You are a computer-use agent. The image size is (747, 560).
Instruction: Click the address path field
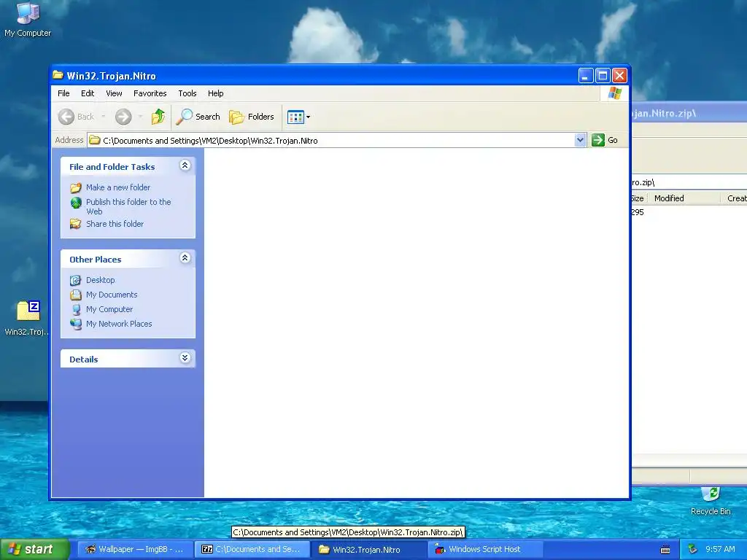coord(331,140)
